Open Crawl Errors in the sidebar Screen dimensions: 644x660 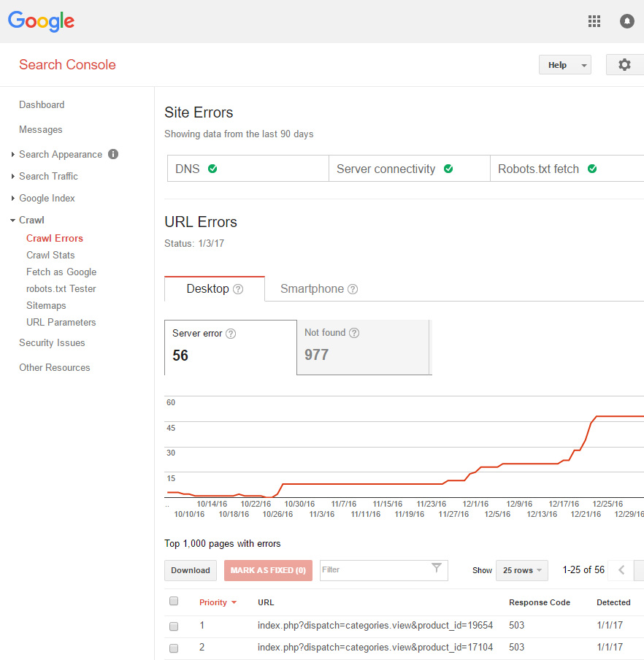pyautogui.click(x=55, y=238)
